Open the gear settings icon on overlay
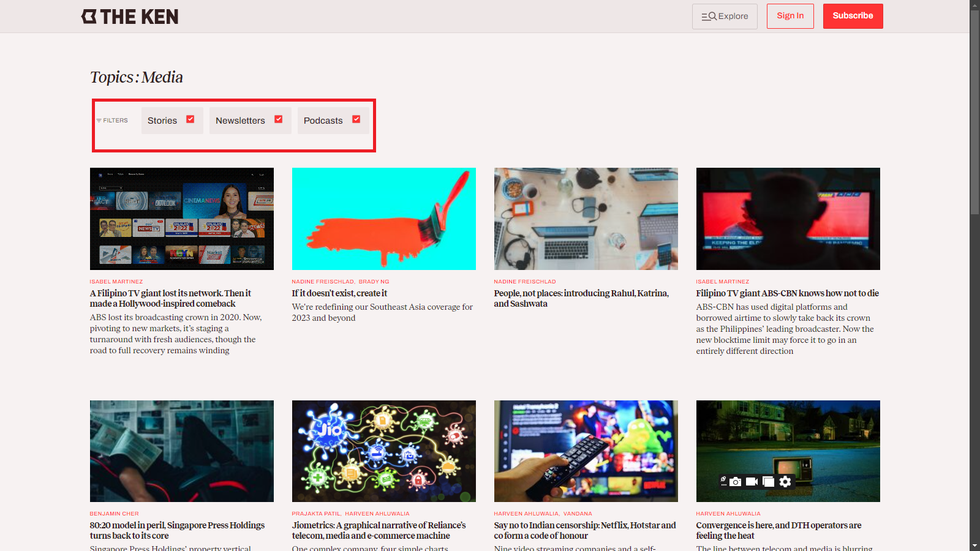The width and height of the screenshot is (980, 551). pos(785,482)
